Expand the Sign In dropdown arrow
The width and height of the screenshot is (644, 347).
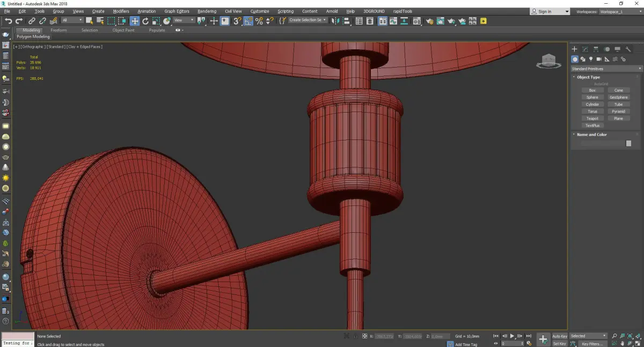point(567,11)
